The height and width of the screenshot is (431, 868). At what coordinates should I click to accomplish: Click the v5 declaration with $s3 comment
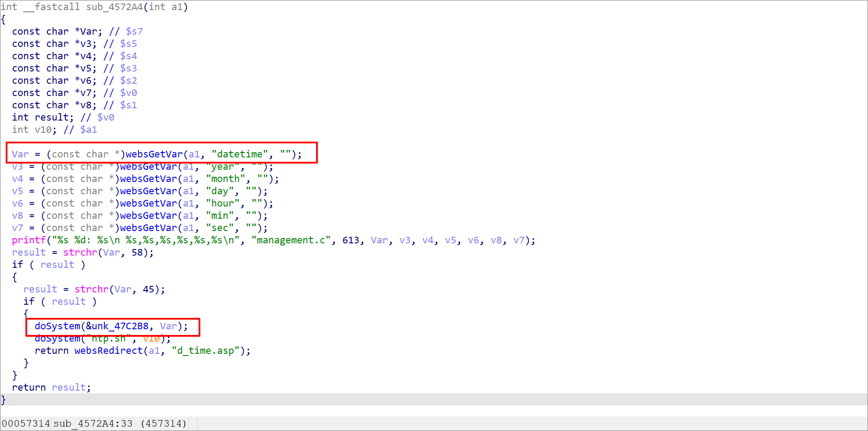[75, 68]
